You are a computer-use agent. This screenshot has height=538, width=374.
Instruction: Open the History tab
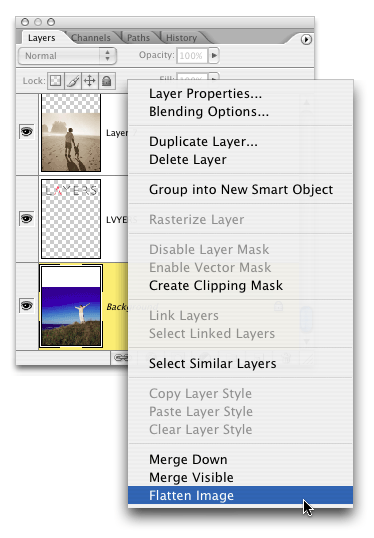point(182,38)
